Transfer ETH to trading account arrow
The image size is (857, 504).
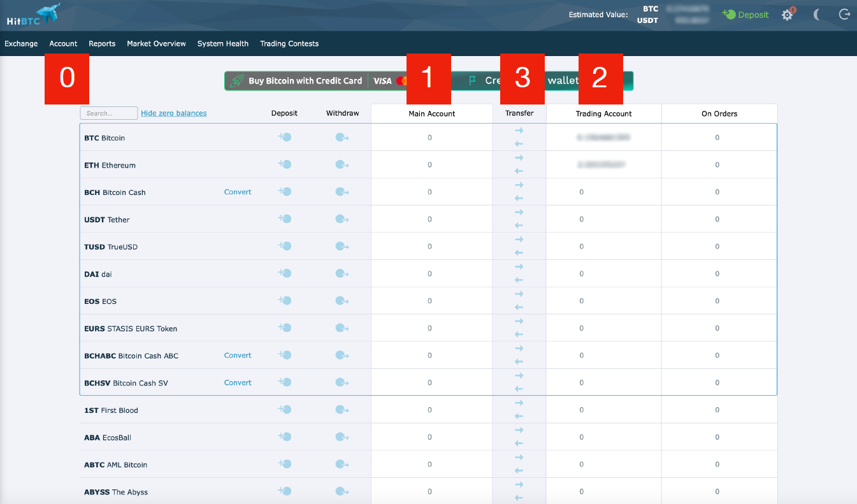click(x=519, y=158)
